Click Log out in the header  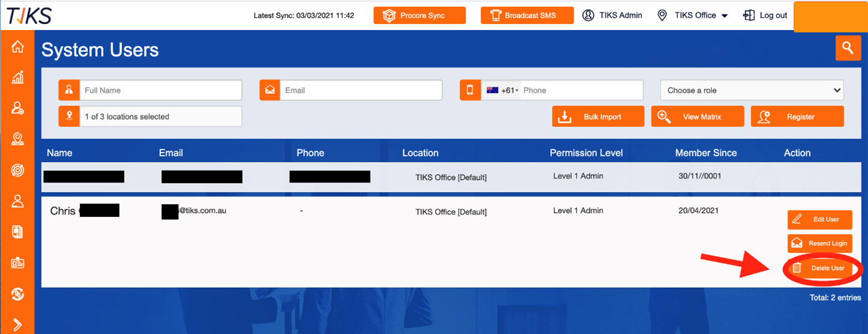[x=765, y=16]
